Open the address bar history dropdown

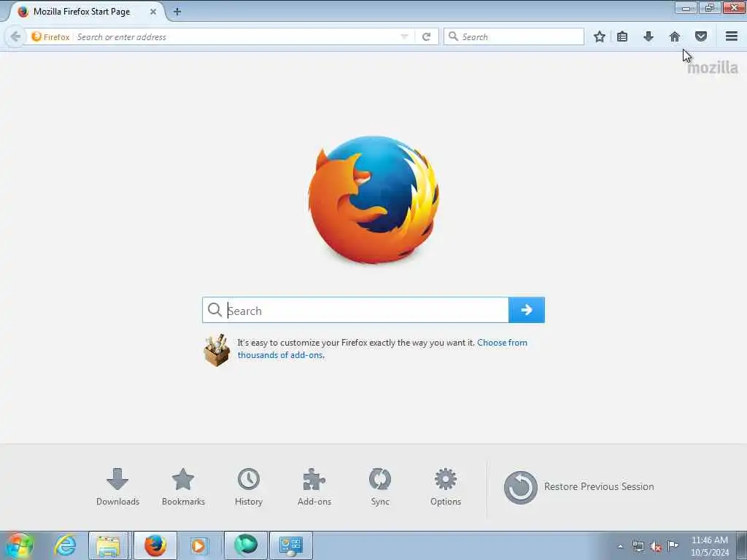coord(404,36)
